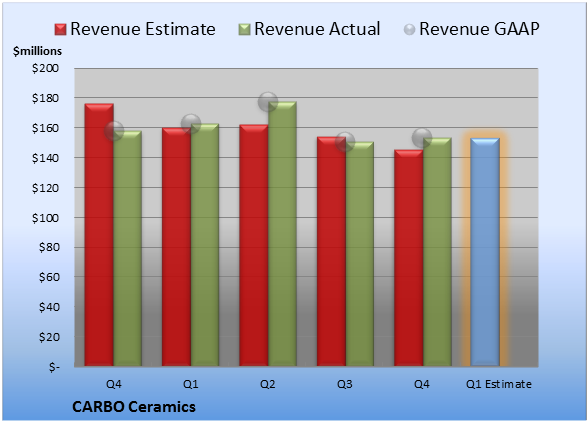This screenshot has width=588, height=422.
Task: Click the 'Q1 Estimate' category label
Action: (x=499, y=384)
